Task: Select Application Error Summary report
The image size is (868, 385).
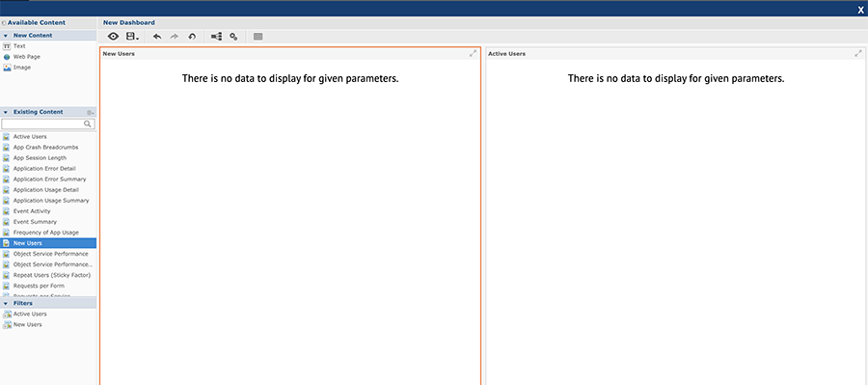Action: click(48, 179)
